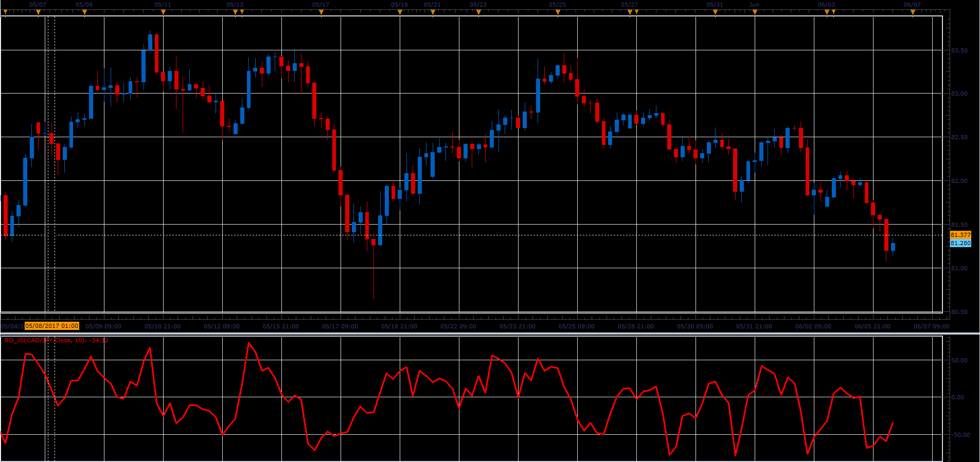Click the 82.50 price scale label
This screenshot has width=980, height=462.
[959, 137]
